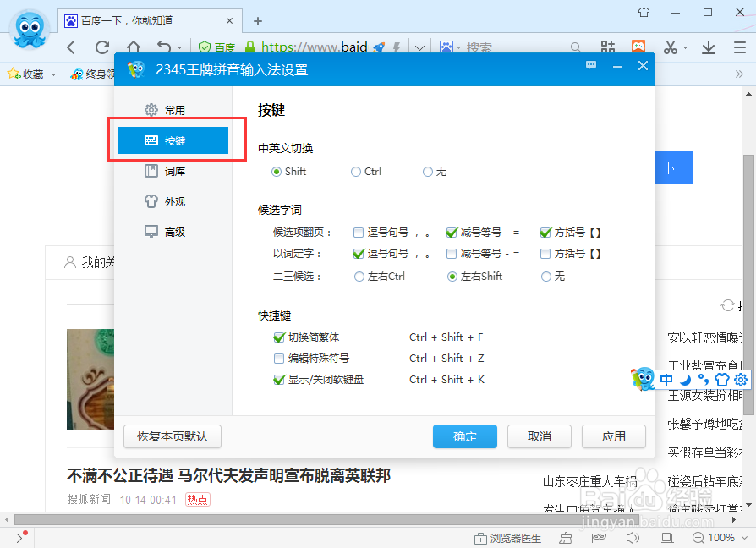Choose 左右Shift for 二三候选
The width and height of the screenshot is (756, 548).
tap(452, 277)
